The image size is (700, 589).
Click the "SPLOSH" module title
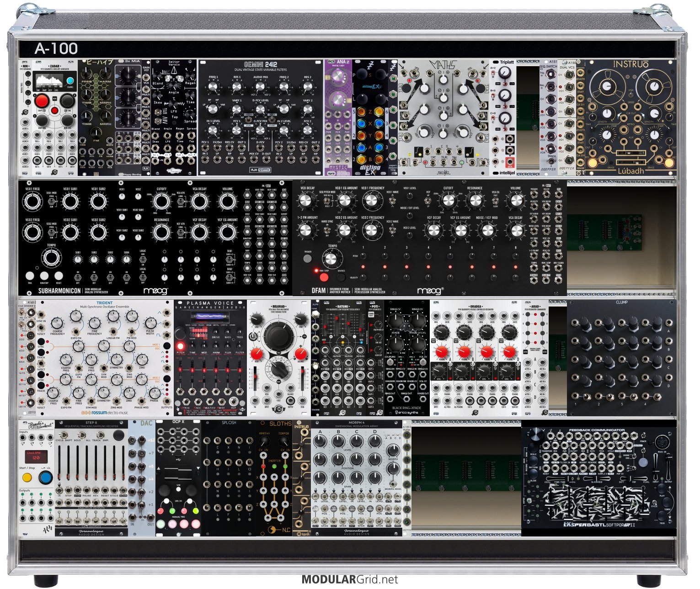click(x=229, y=423)
